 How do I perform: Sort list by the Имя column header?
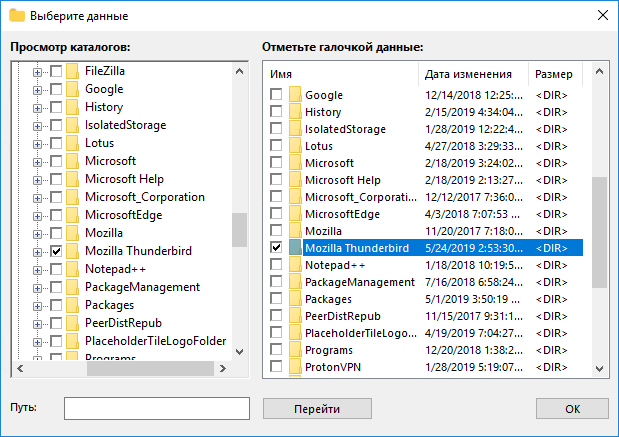tap(341, 74)
